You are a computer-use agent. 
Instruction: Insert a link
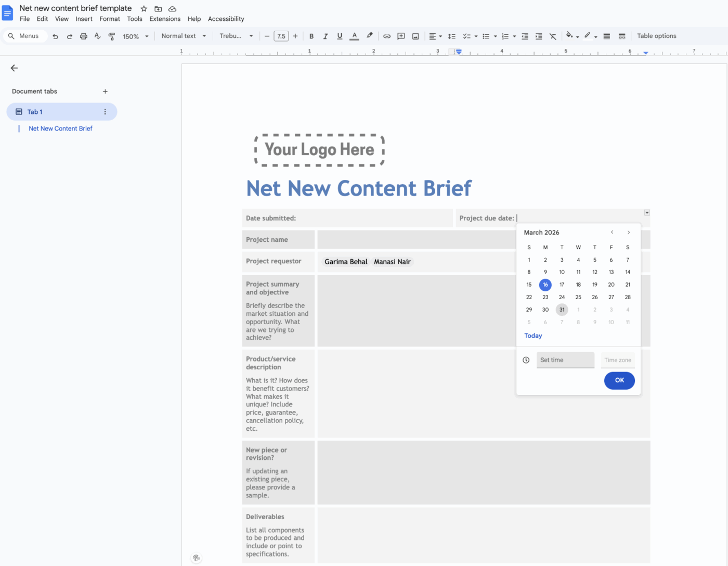pyautogui.click(x=387, y=36)
